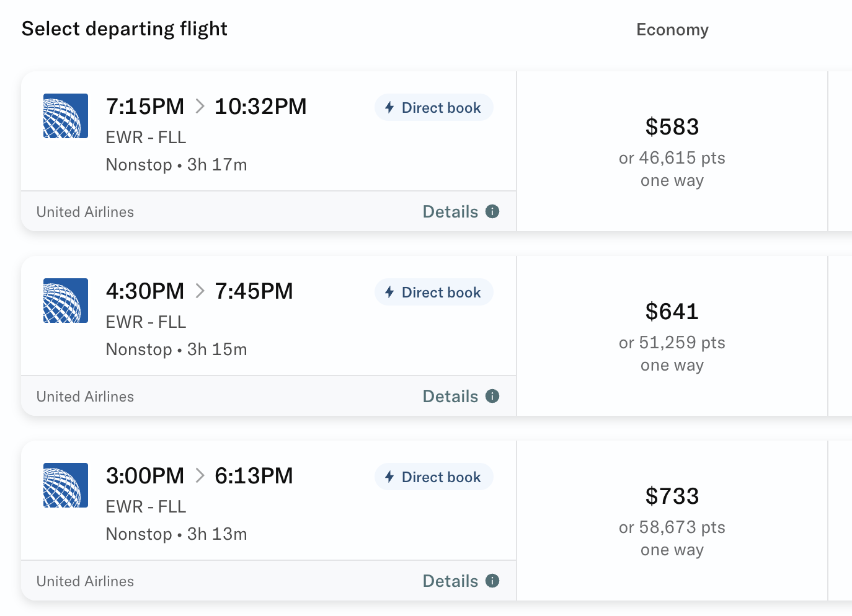The height and width of the screenshot is (616, 852).
Task: Click lightning bolt icon on 7:15PM flight
Action: pyautogui.click(x=389, y=107)
